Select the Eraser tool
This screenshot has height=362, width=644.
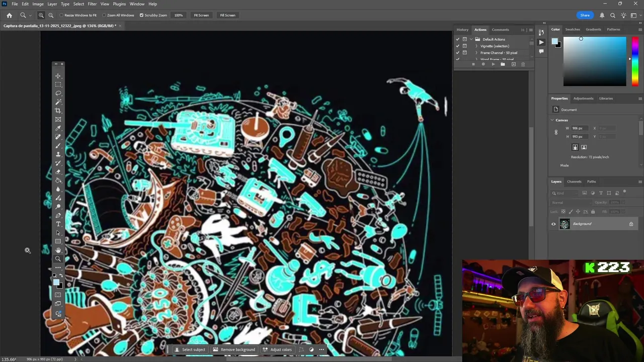(x=58, y=171)
